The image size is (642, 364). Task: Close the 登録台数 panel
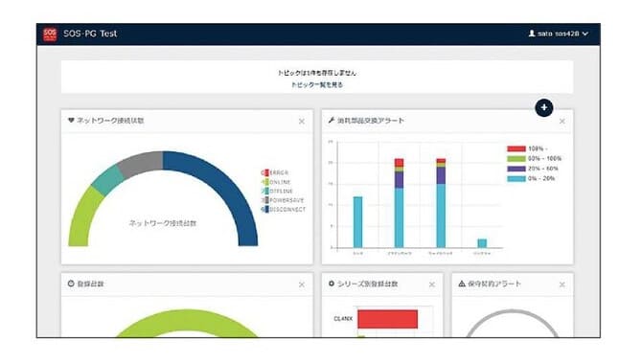point(301,284)
